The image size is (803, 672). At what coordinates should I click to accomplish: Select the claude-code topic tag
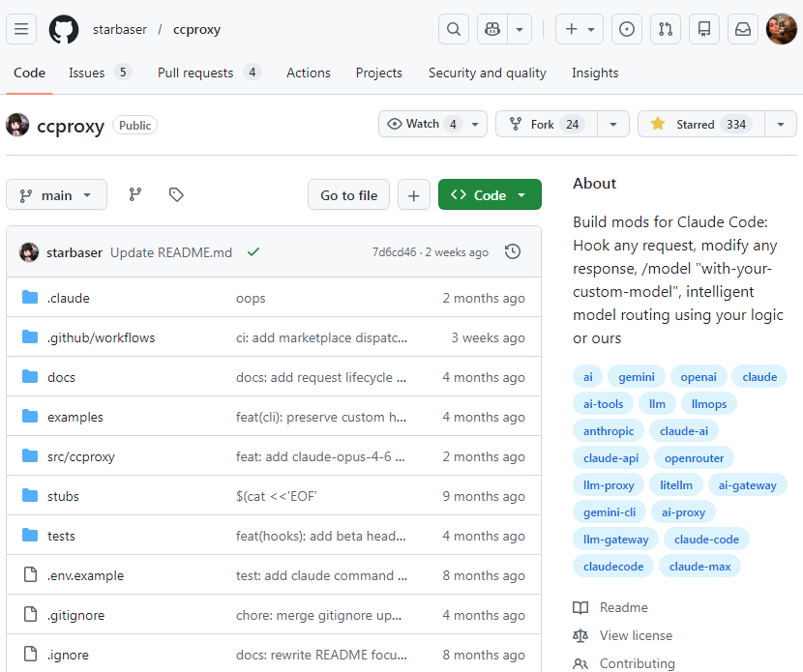[706, 540]
